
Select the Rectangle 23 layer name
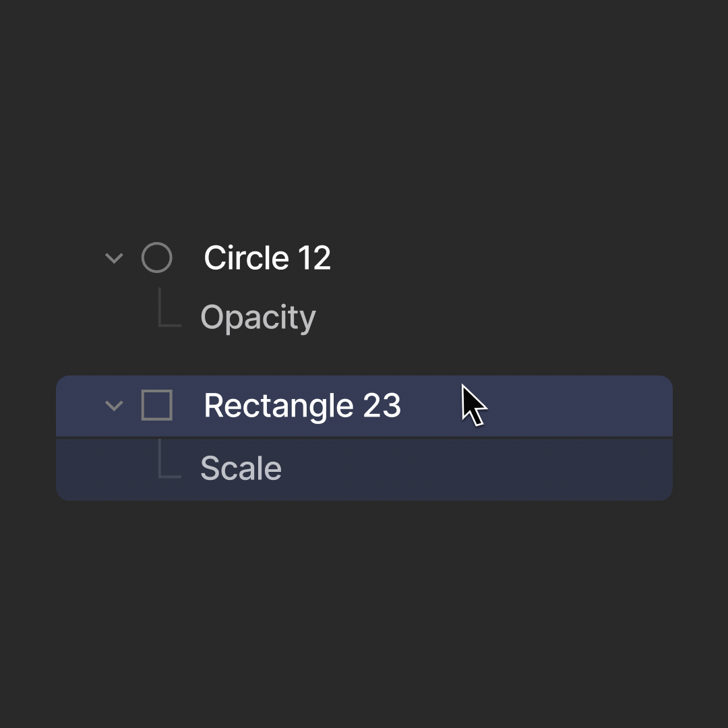pos(302,406)
